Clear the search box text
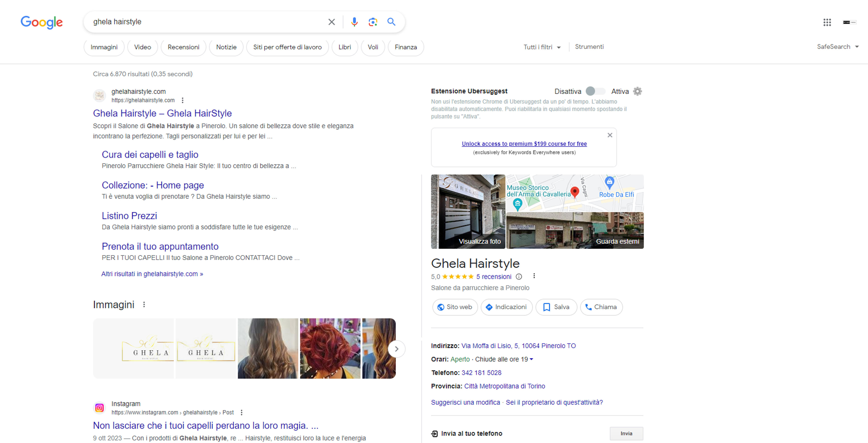 pos(332,22)
